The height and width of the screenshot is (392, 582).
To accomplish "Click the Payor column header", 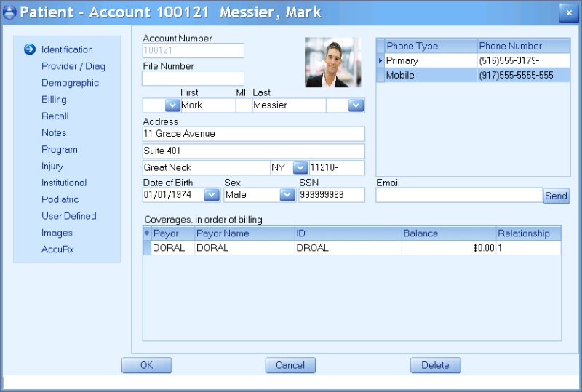I will (x=173, y=233).
